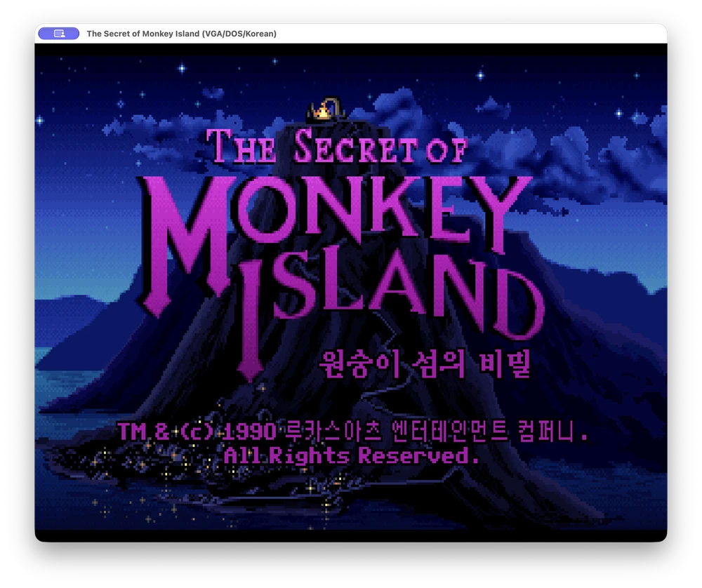Screen dimensions: 702x588
Task: Click the window title text "The Secret of Monkey Island"
Action: [x=143, y=34]
